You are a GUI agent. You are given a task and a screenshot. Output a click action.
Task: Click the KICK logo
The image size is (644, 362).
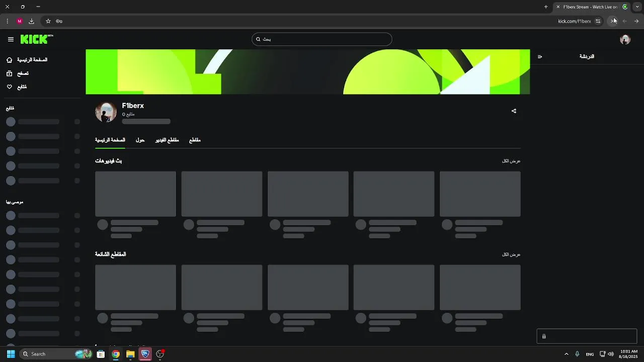[x=37, y=39]
